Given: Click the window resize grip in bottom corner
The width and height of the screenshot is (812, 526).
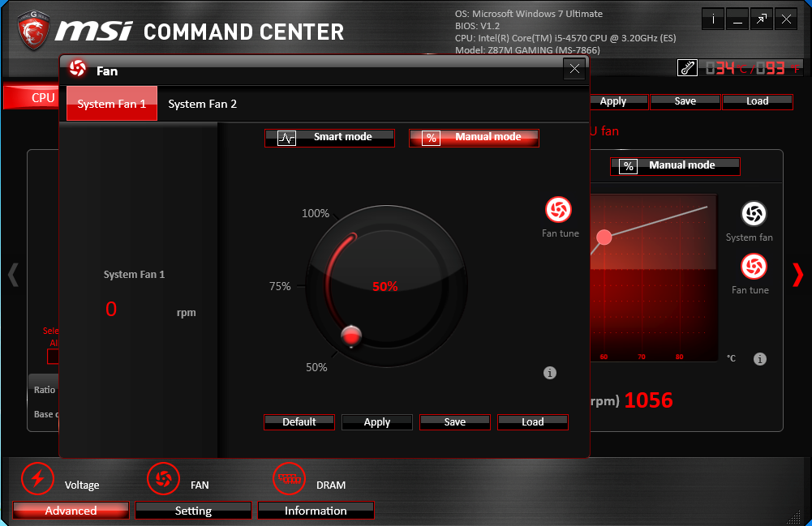Looking at the screenshot, I should tap(794, 516).
